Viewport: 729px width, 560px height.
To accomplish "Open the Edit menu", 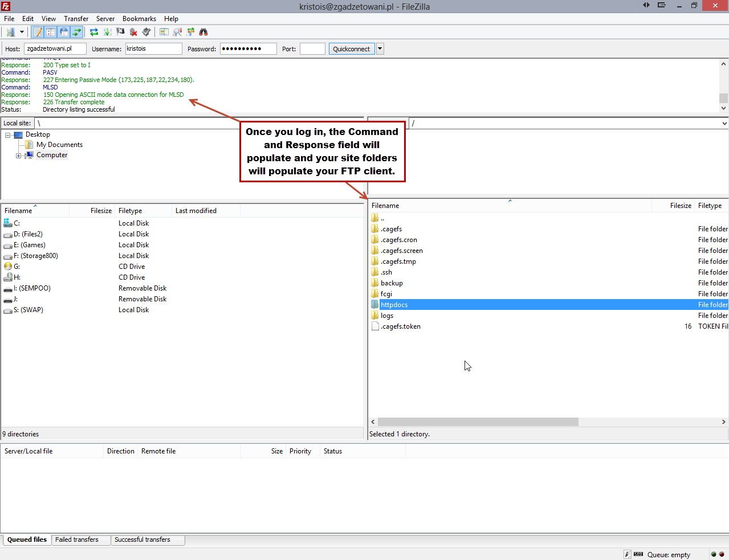I will (x=28, y=19).
